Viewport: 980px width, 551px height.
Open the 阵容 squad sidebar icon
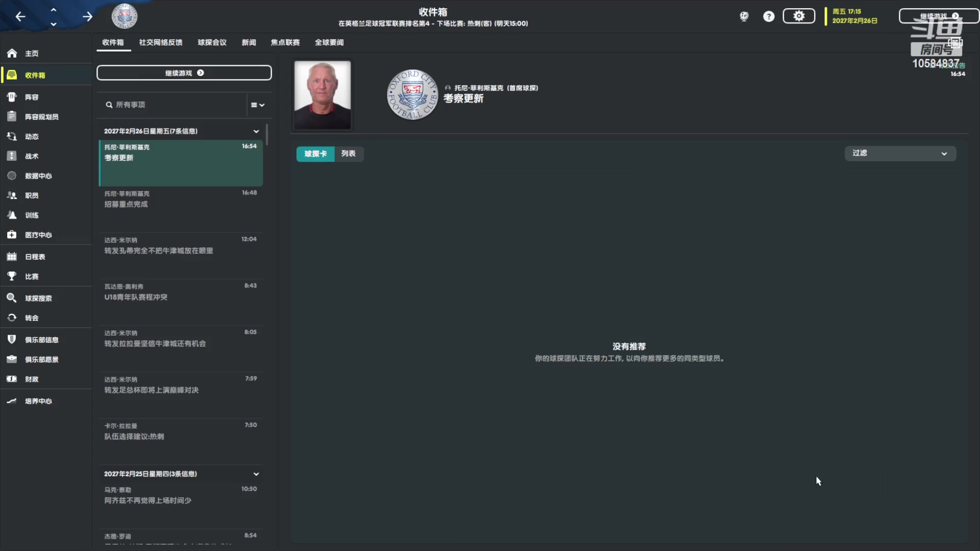point(12,97)
